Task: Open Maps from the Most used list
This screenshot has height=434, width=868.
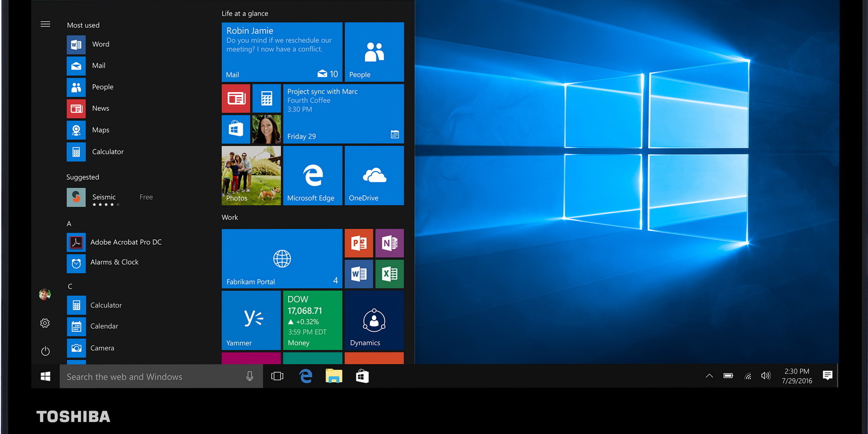Action: [x=88, y=130]
